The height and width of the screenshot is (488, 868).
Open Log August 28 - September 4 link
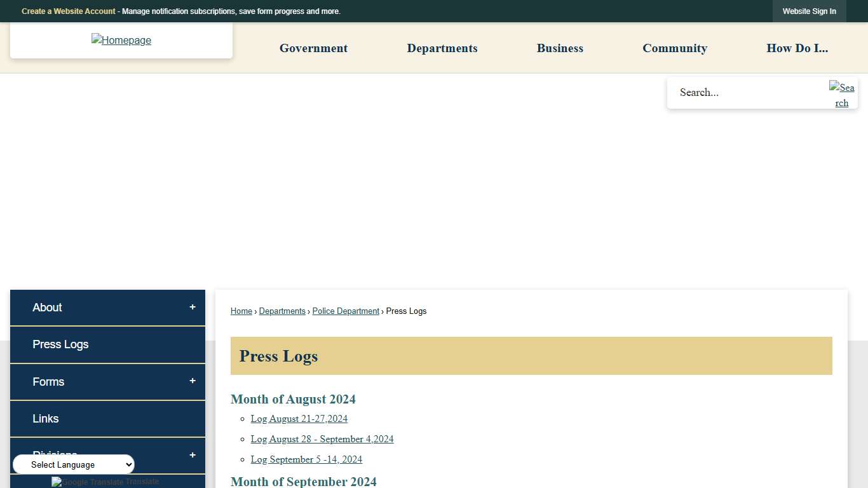(x=322, y=439)
